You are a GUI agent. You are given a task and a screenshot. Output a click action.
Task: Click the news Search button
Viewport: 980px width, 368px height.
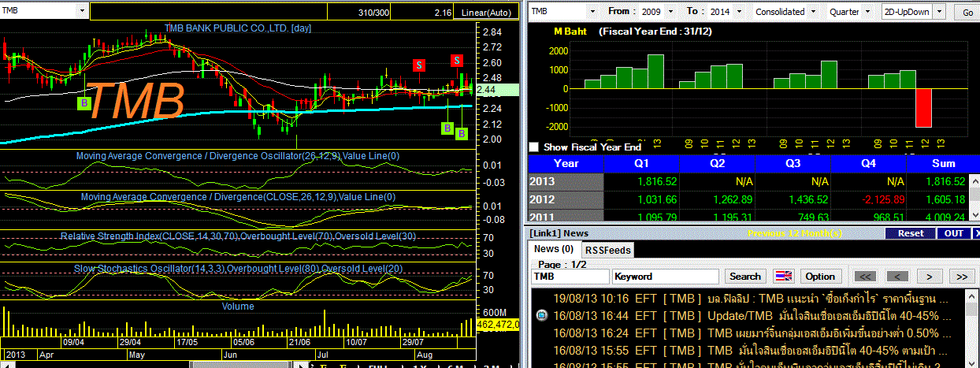(x=745, y=277)
